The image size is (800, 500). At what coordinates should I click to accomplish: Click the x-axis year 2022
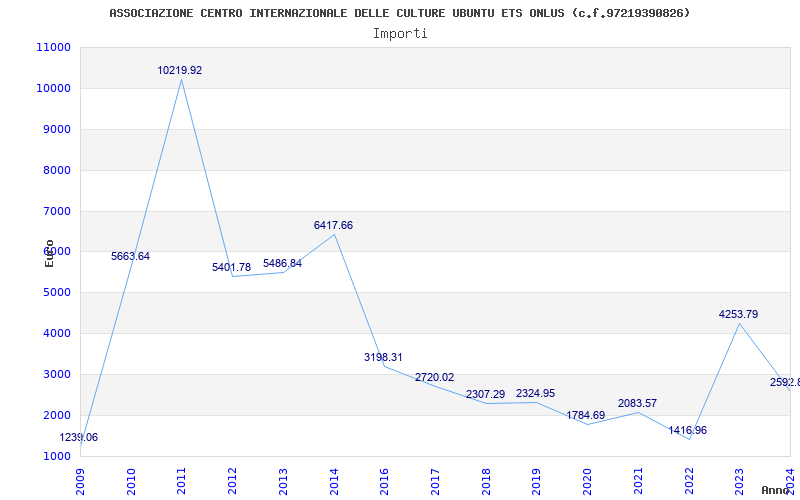pyautogui.click(x=689, y=482)
